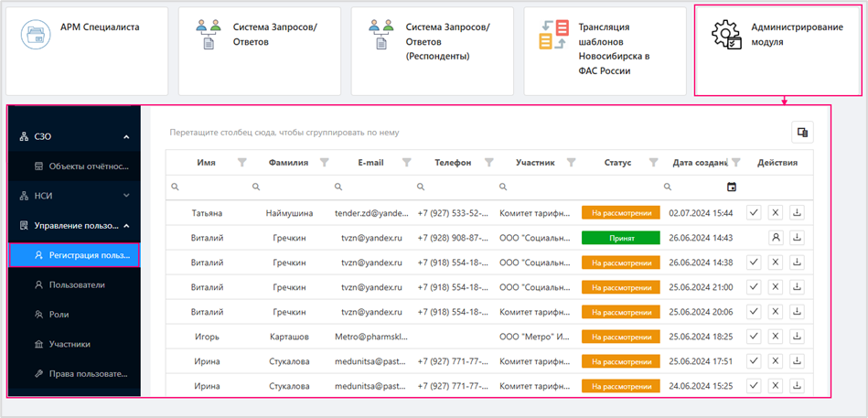Reject the request dated 25.06.2024 20:06

pyautogui.click(x=776, y=311)
